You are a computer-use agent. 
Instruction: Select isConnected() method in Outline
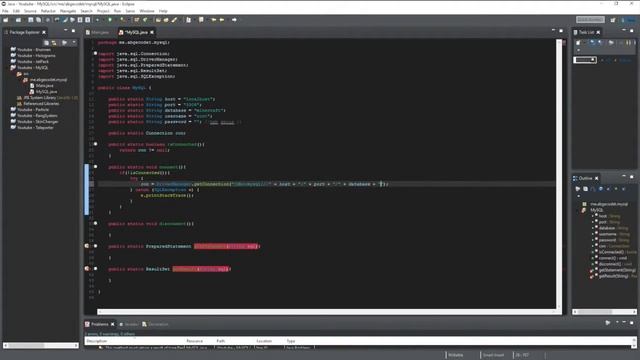point(611,252)
